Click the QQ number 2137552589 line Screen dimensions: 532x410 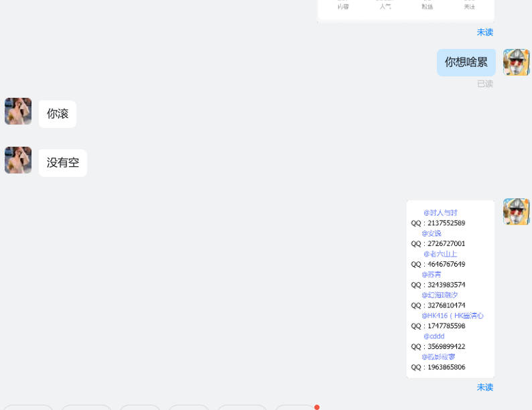(x=438, y=223)
